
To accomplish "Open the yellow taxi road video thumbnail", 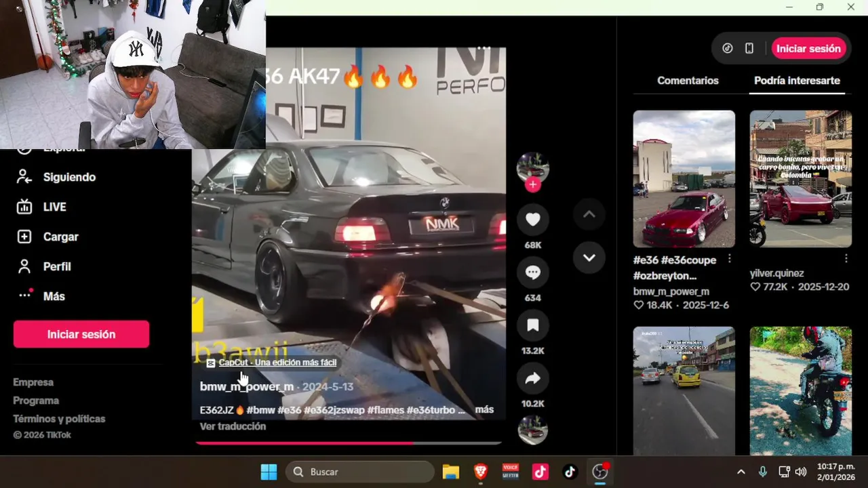I will [x=684, y=391].
